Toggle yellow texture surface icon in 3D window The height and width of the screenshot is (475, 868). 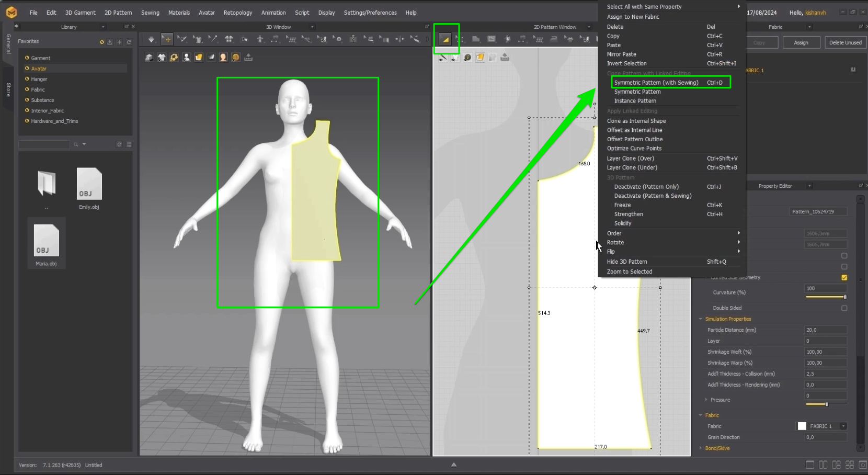(199, 58)
